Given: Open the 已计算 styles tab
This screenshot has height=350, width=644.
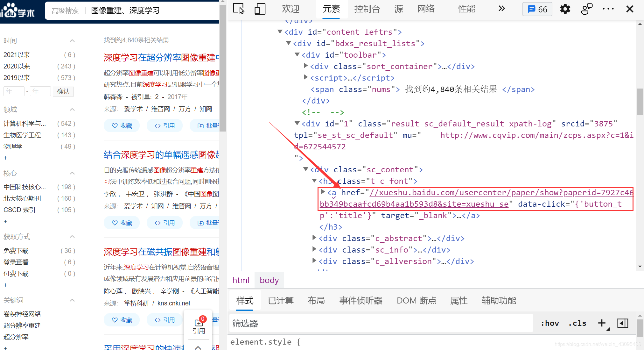Looking at the screenshot, I should pyautogui.click(x=281, y=300).
